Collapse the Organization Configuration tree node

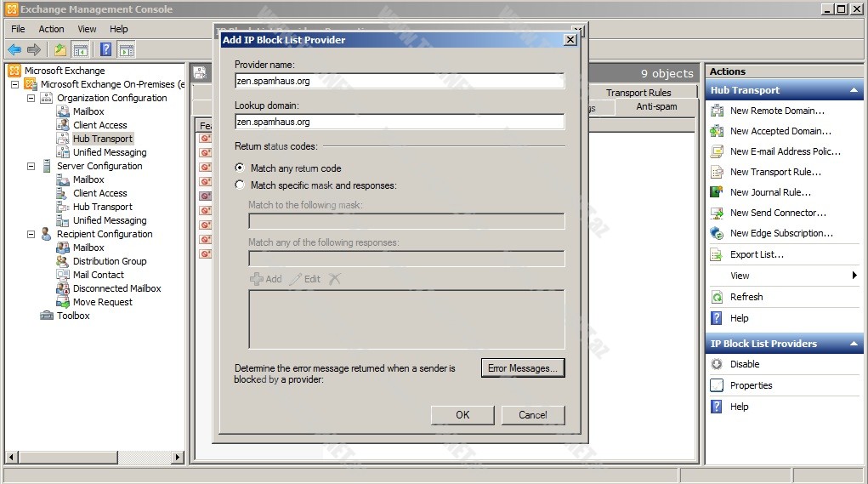tap(31, 98)
